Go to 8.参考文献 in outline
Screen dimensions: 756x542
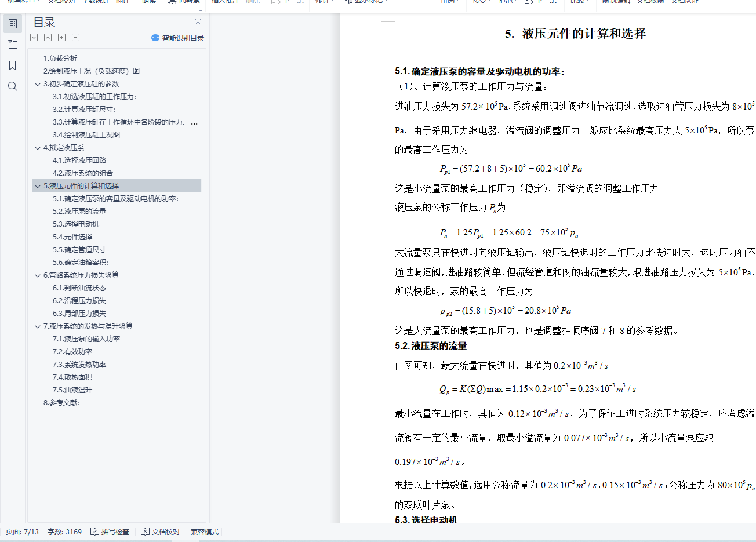(62, 403)
